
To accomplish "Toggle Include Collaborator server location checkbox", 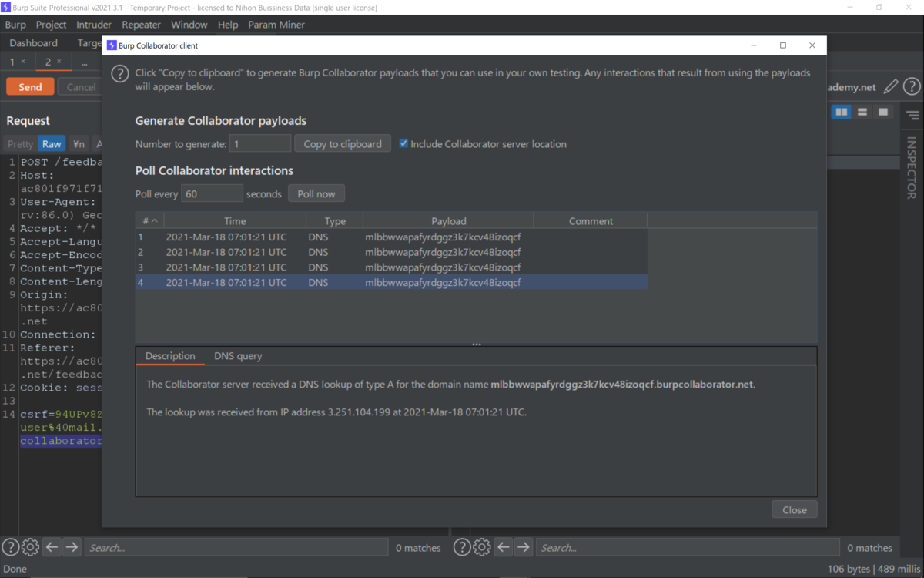I will click(x=403, y=143).
